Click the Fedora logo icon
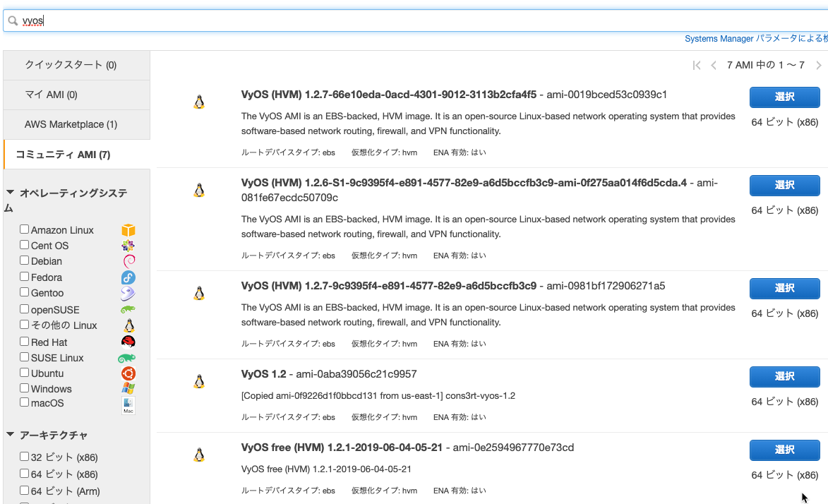Screen dimensions: 828x504 pos(128,277)
